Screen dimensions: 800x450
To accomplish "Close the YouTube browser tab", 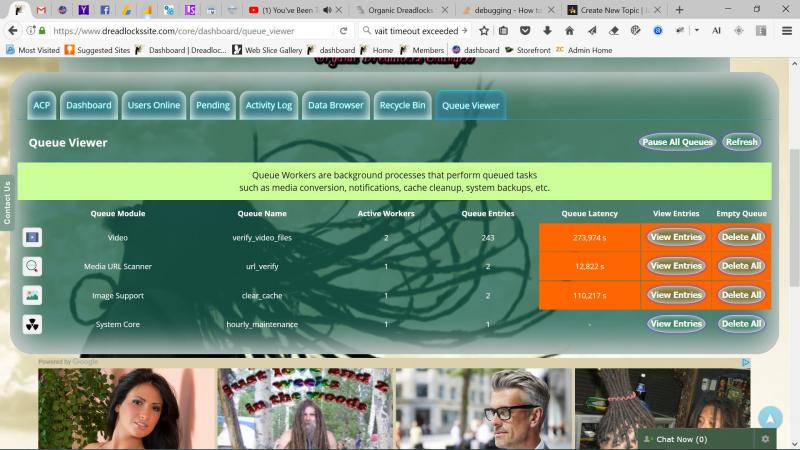I will click(339, 10).
